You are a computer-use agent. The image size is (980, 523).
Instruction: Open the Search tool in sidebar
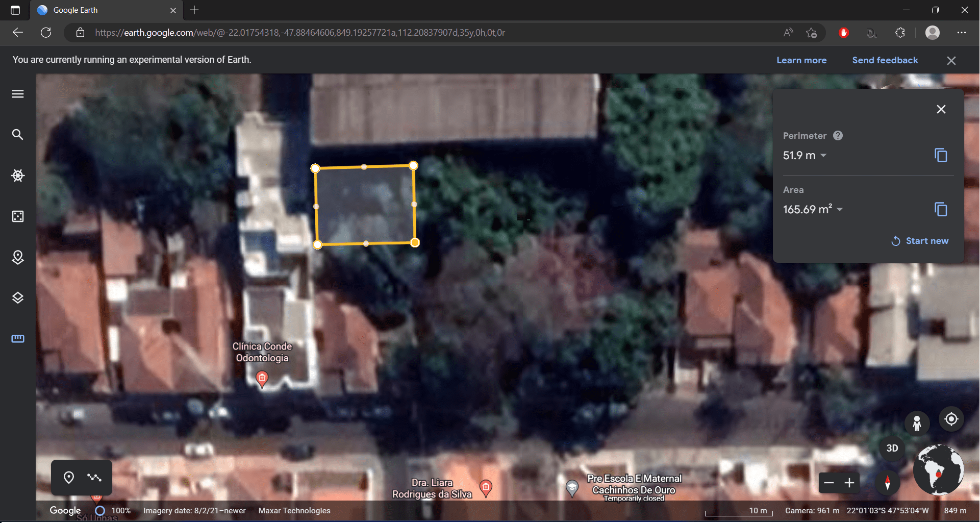[x=18, y=135]
